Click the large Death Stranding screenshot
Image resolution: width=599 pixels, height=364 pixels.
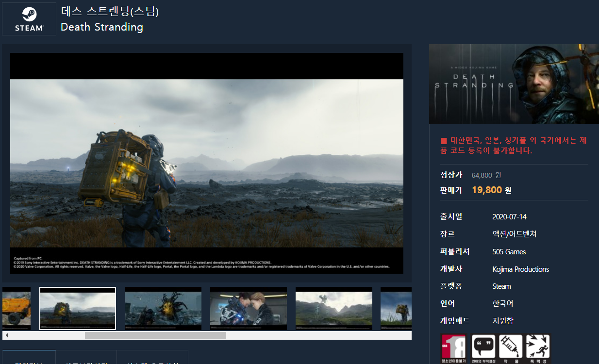[x=207, y=163]
